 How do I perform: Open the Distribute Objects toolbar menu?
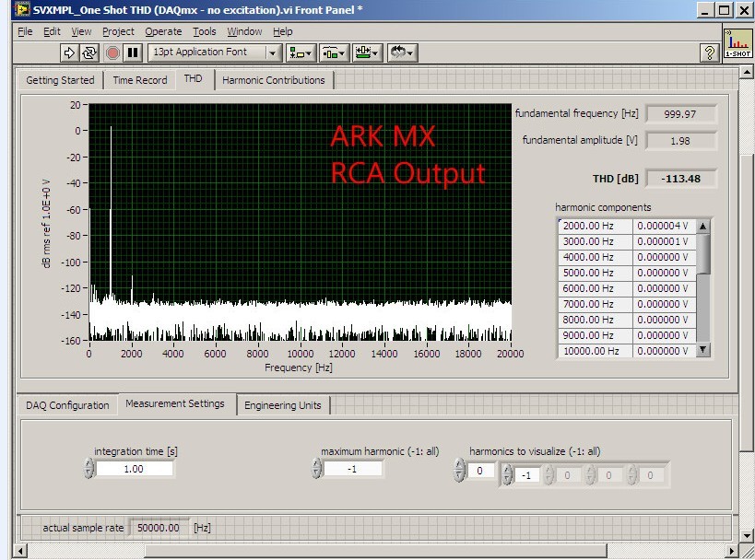[334, 52]
